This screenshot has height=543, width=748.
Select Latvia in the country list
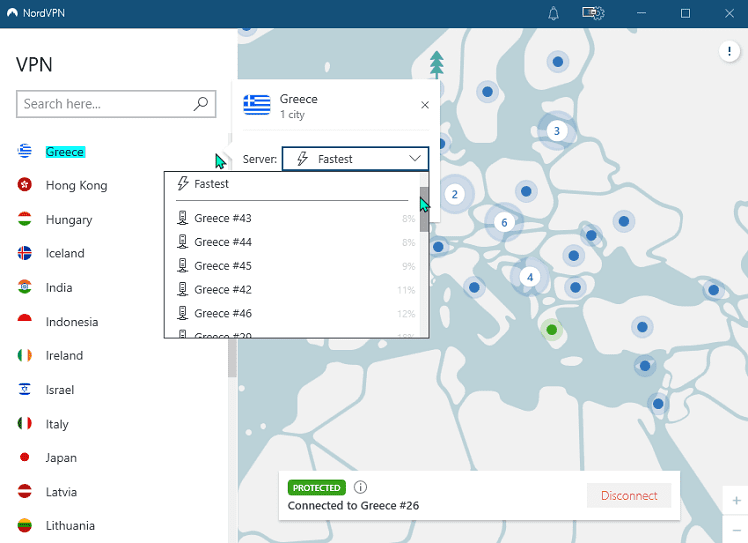(61, 492)
